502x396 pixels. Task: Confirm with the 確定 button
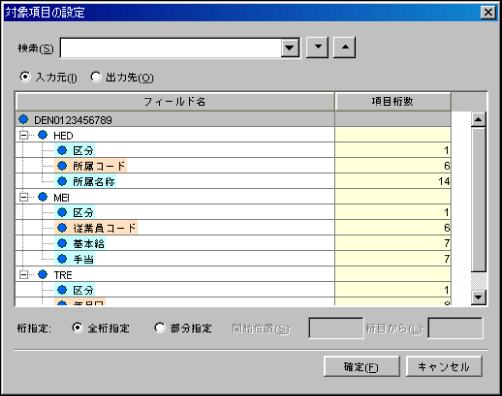click(362, 367)
